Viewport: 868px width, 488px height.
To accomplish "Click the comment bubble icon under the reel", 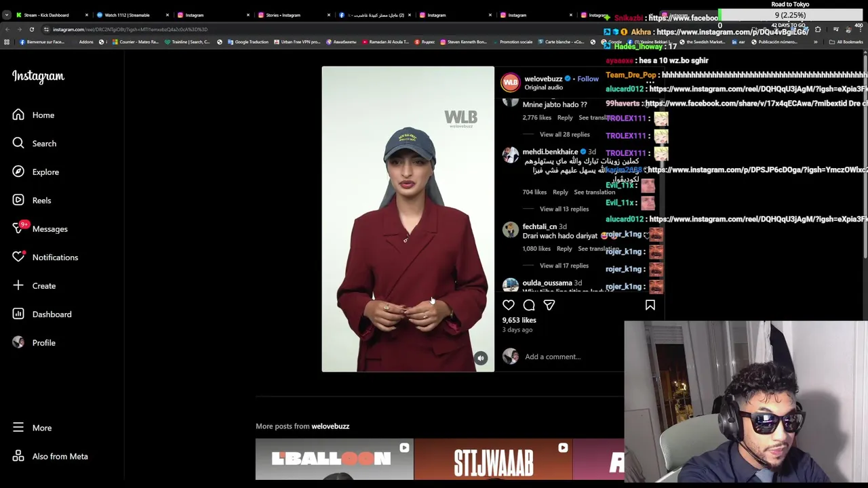I will click(529, 306).
